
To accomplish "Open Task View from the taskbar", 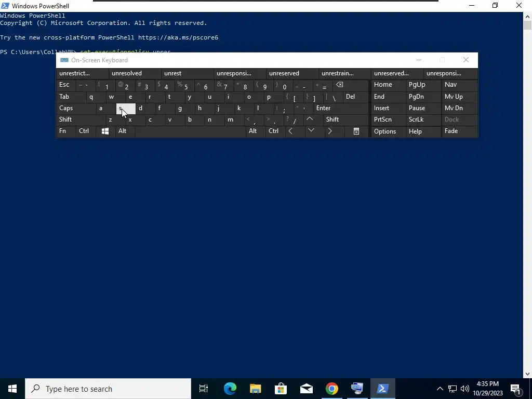I will [204, 389].
